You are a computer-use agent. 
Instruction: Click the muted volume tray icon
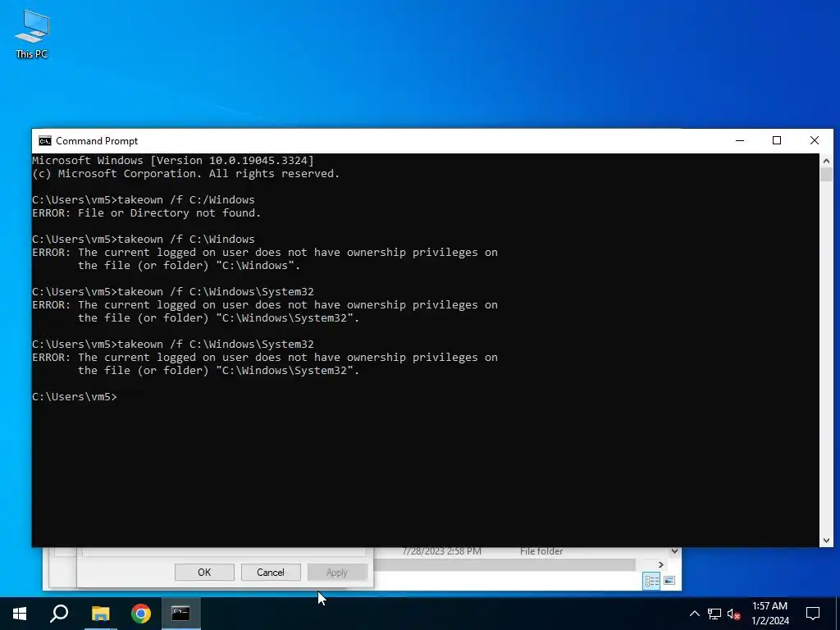734,614
